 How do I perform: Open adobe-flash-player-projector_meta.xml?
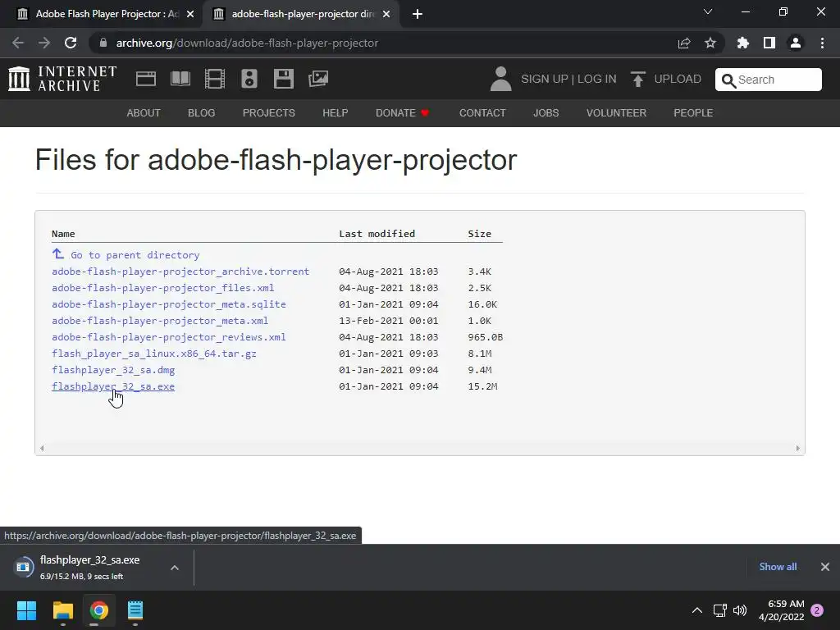[160, 321]
